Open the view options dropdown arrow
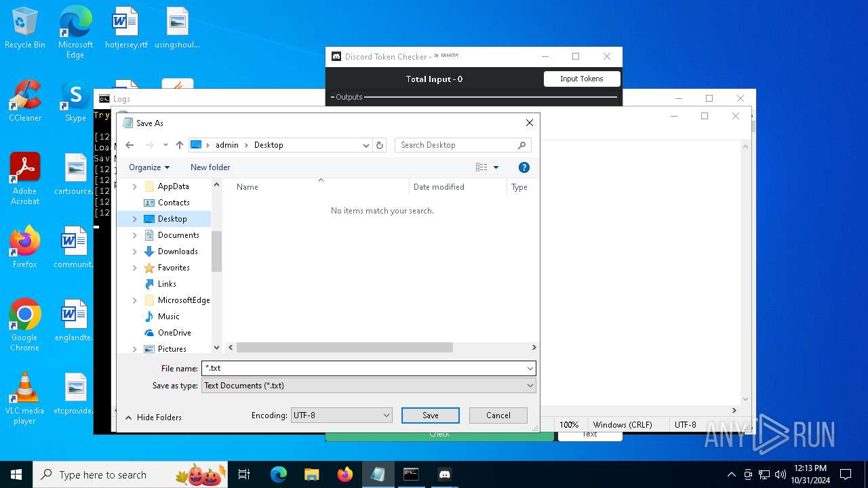Screen dimensions: 868x488 [496, 167]
